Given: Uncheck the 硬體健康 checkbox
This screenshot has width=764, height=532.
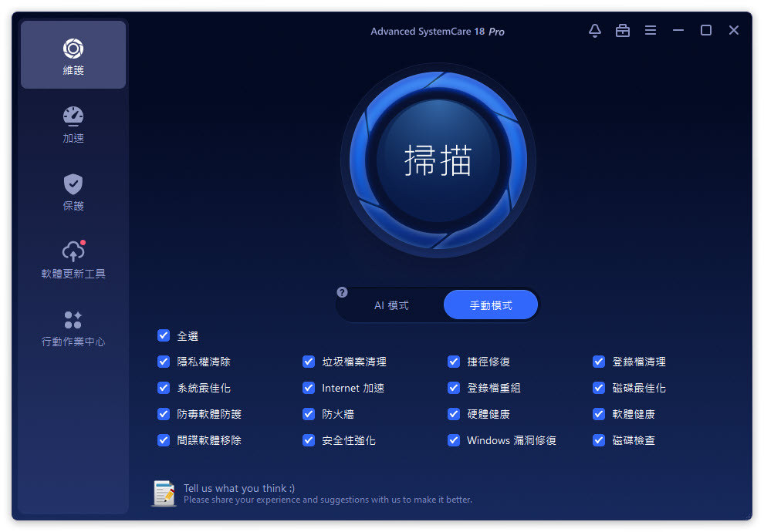Looking at the screenshot, I should pyautogui.click(x=454, y=414).
